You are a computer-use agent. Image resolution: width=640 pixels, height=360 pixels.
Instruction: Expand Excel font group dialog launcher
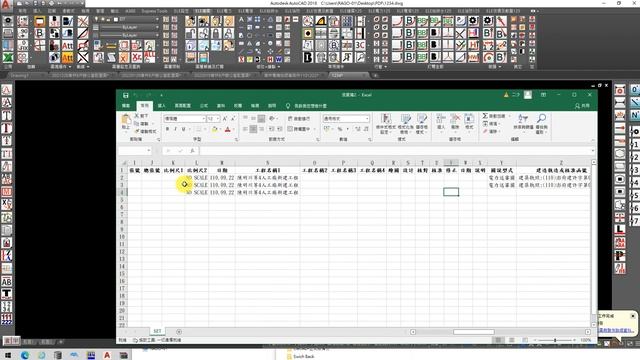[x=236, y=140]
